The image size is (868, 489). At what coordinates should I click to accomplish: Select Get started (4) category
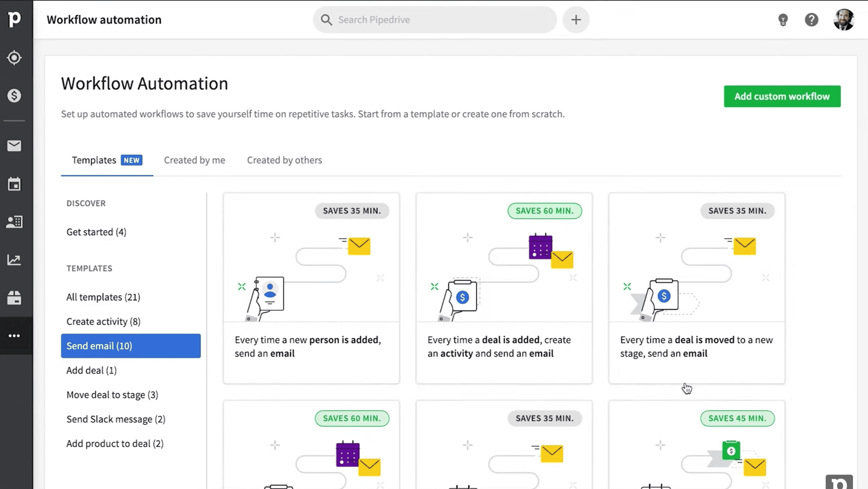click(x=96, y=232)
